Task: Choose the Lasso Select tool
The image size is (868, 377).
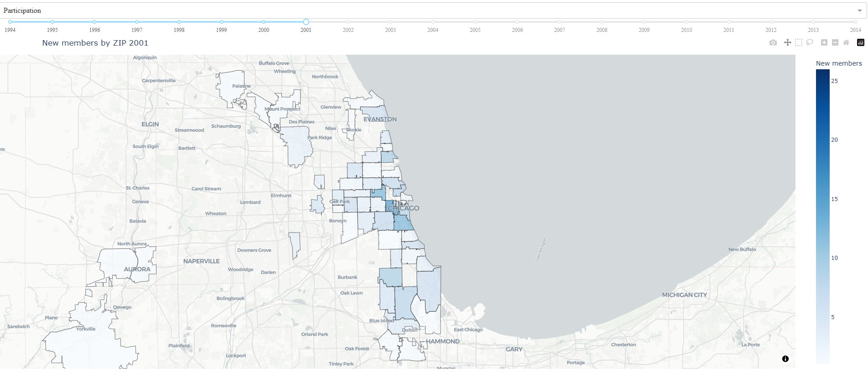Action: (x=810, y=42)
